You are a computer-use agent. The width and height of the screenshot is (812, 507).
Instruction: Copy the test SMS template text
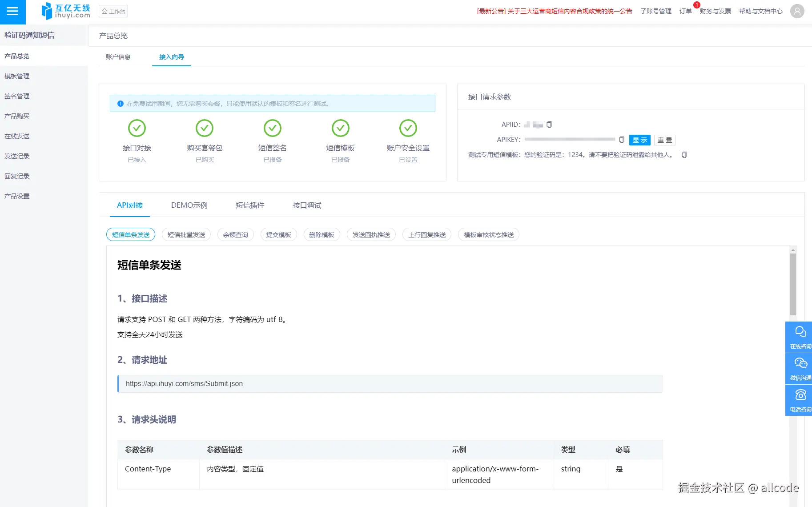(684, 155)
